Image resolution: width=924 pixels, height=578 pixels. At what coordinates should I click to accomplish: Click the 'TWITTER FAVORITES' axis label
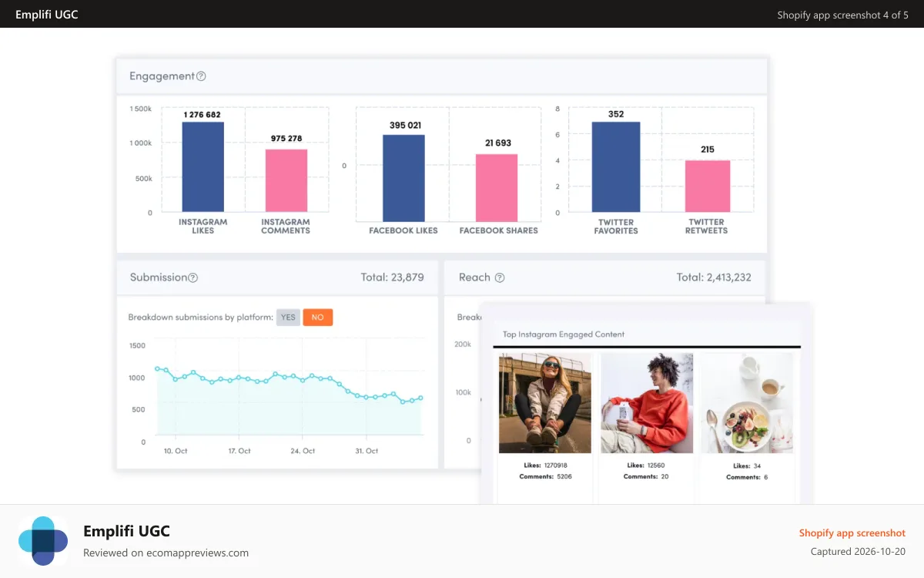coord(616,226)
